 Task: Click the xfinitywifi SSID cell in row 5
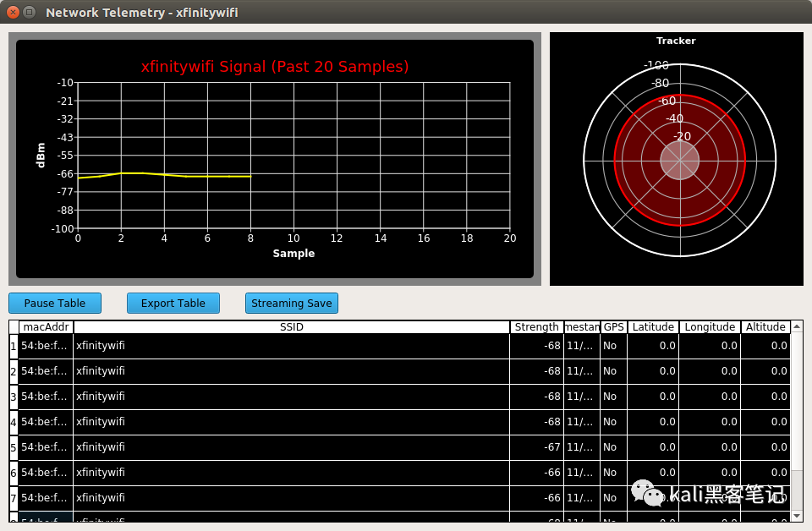292,447
